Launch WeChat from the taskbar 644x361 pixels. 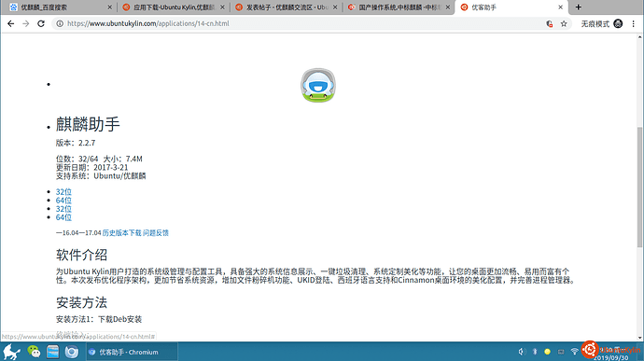point(34,352)
